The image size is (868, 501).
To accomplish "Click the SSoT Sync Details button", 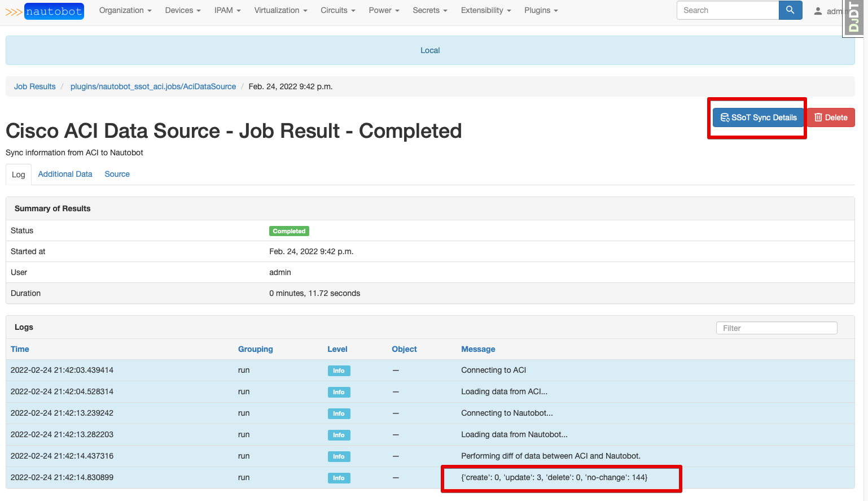I will (x=757, y=117).
